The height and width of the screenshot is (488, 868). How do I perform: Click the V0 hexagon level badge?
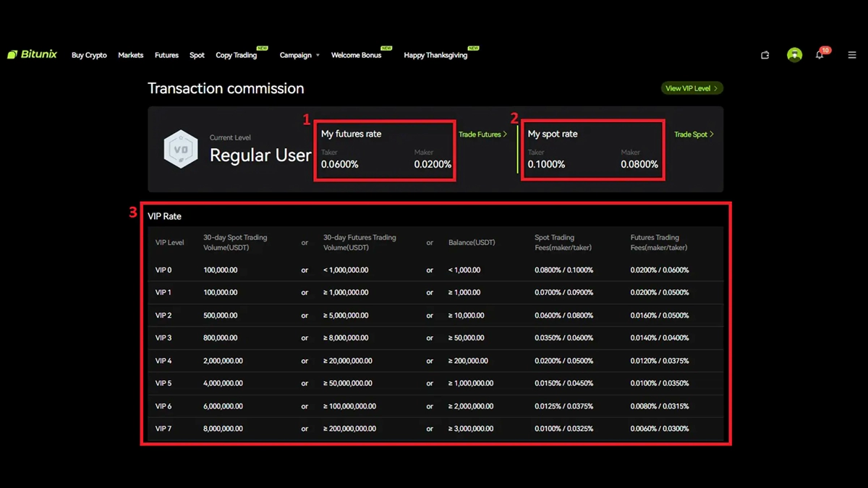pos(180,149)
